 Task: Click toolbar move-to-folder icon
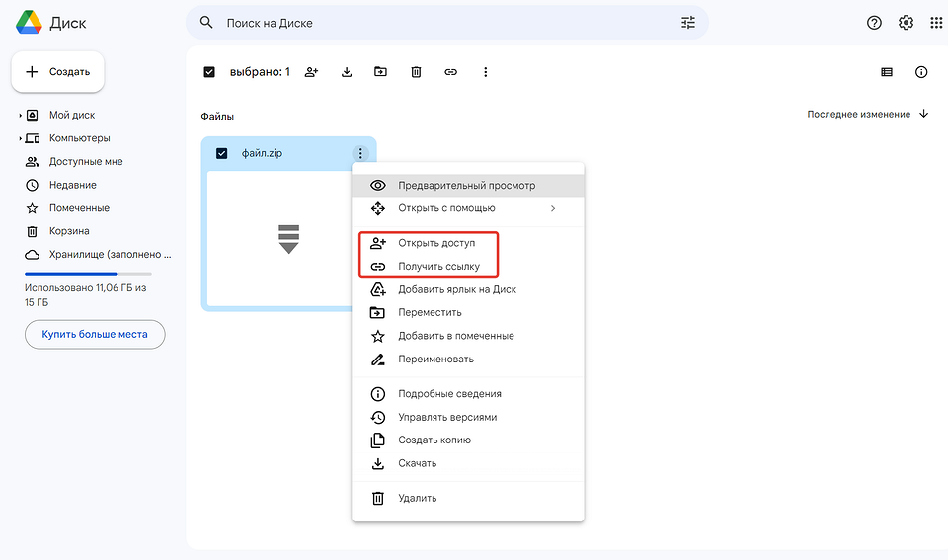click(x=380, y=71)
